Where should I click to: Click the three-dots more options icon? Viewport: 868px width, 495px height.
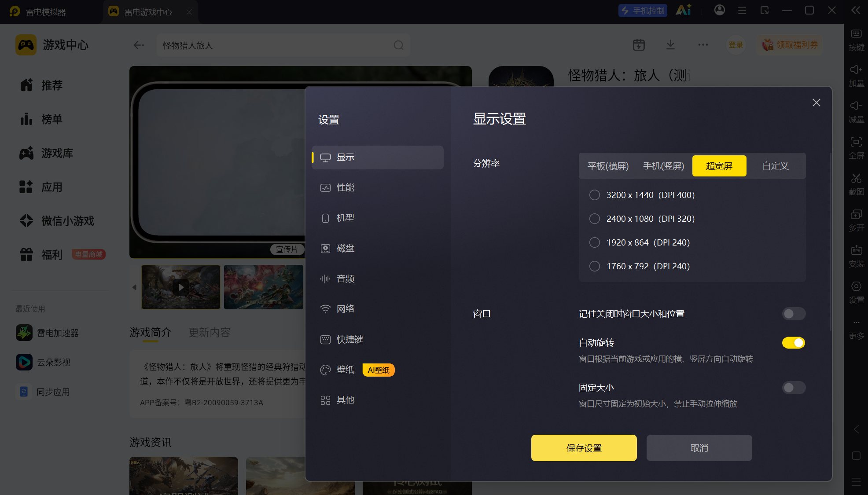pos(703,45)
